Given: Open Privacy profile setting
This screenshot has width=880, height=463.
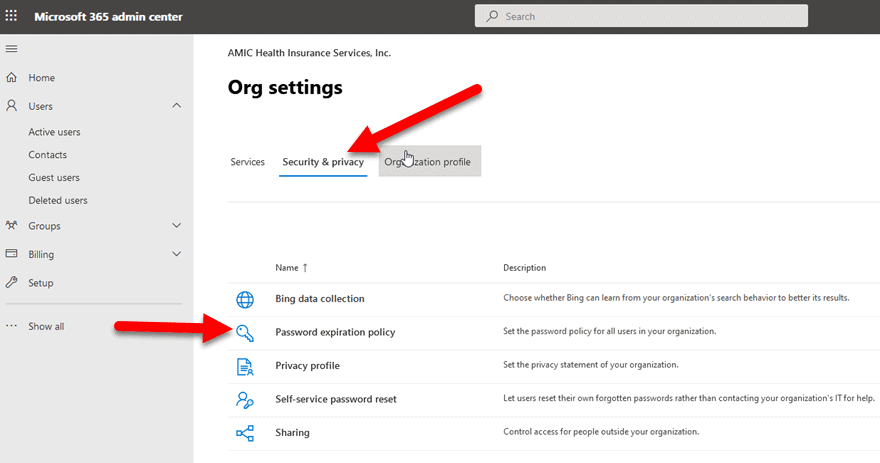Looking at the screenshot, I should click(x=308, y=365).
